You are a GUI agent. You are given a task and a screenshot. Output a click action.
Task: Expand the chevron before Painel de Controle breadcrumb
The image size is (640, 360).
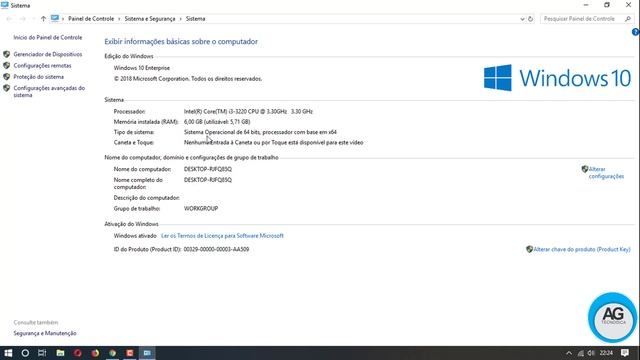63,19
